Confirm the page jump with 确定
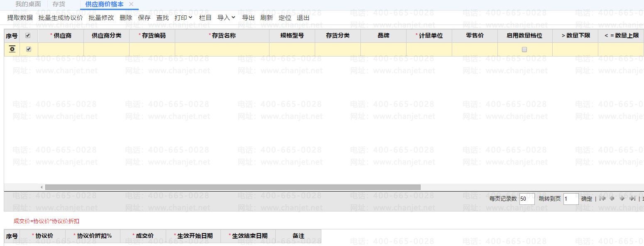The image size is (644, 246). (586, 199)
